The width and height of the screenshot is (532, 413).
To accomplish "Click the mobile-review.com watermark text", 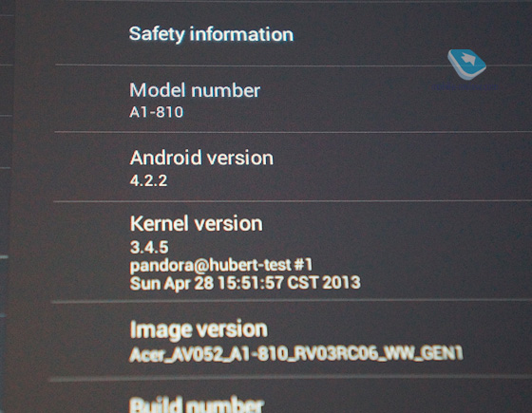I will point(465,86).
